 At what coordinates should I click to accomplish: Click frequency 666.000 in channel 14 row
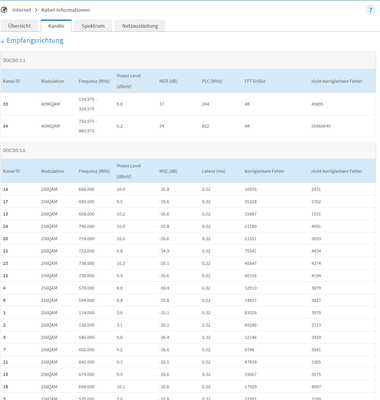[x=87, y=189]
